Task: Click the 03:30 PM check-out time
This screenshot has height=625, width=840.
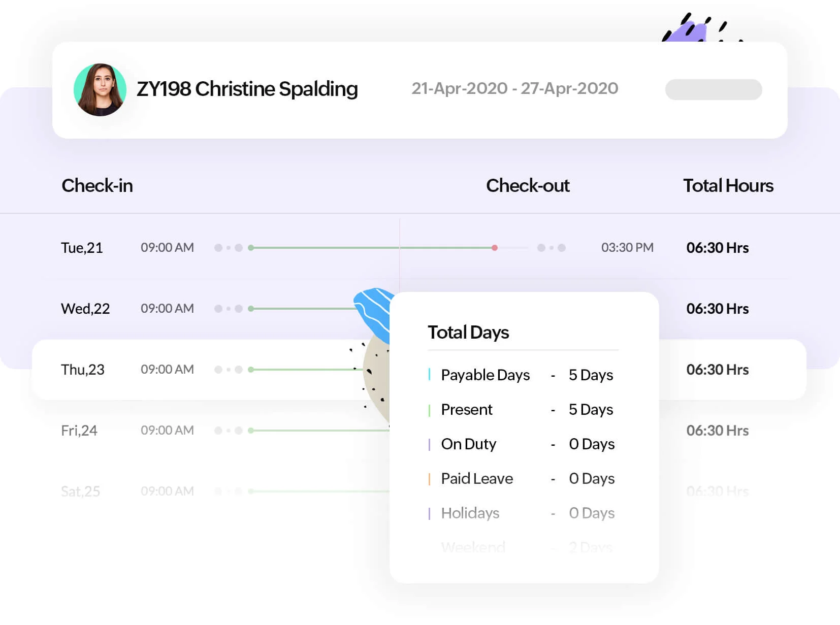Action: (627, 248)
